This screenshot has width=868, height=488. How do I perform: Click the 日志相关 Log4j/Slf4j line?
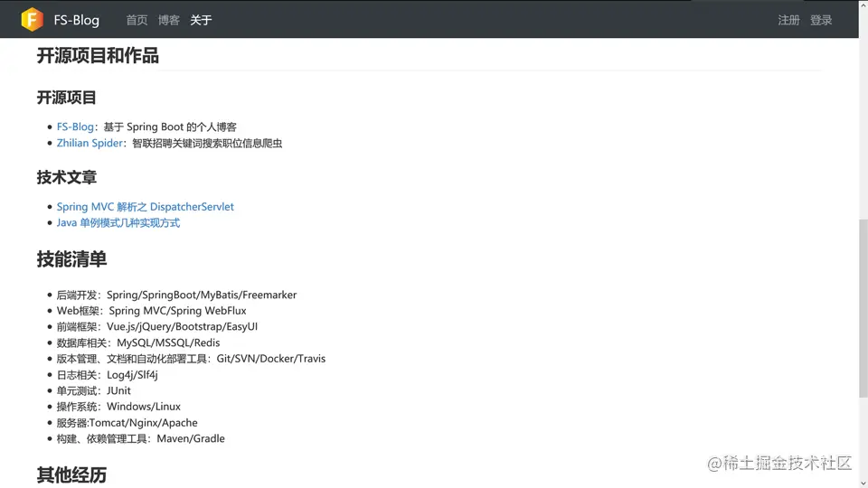(107, 374)
